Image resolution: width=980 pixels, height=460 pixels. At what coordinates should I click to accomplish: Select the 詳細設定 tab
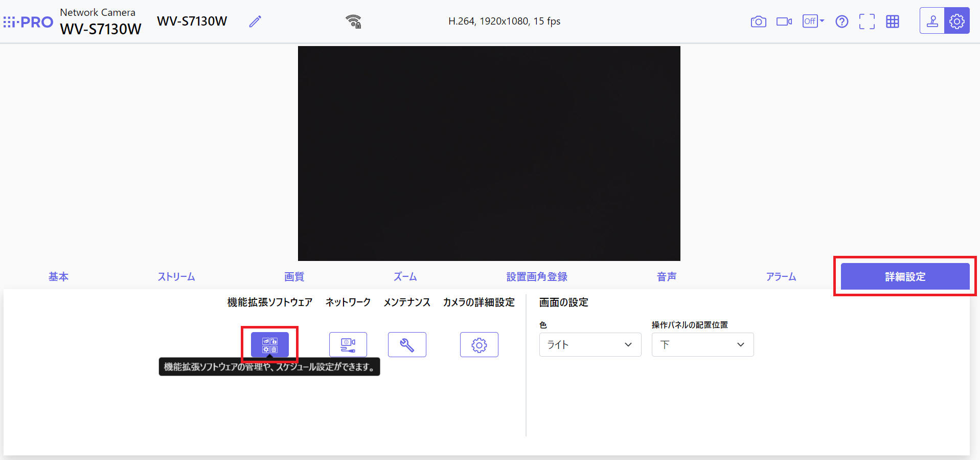point(905,276)
